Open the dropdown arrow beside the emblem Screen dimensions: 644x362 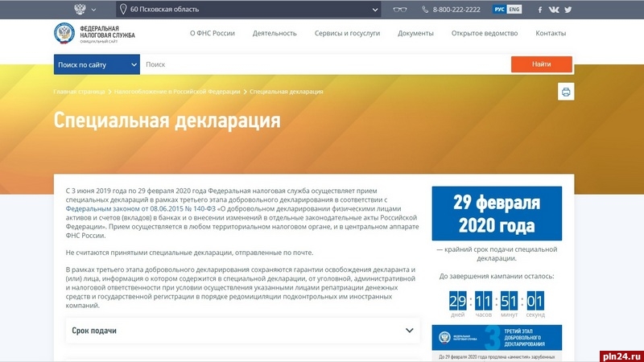(94, 10)
